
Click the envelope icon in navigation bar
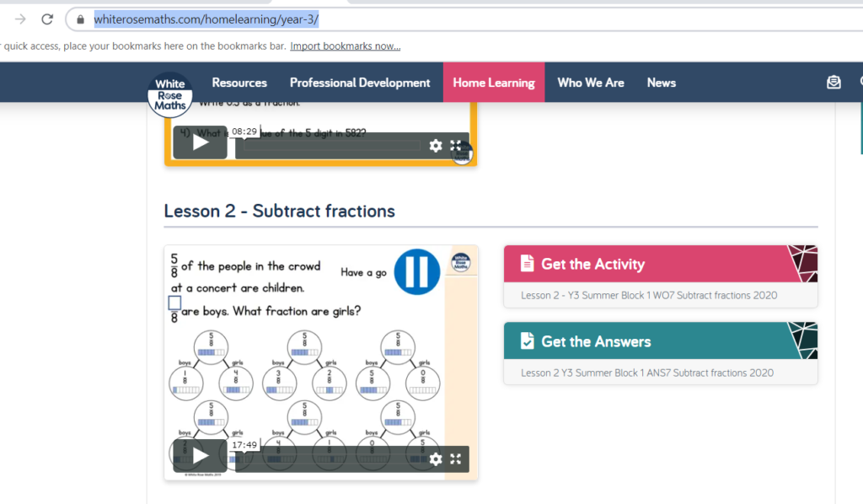click(834, 83)
